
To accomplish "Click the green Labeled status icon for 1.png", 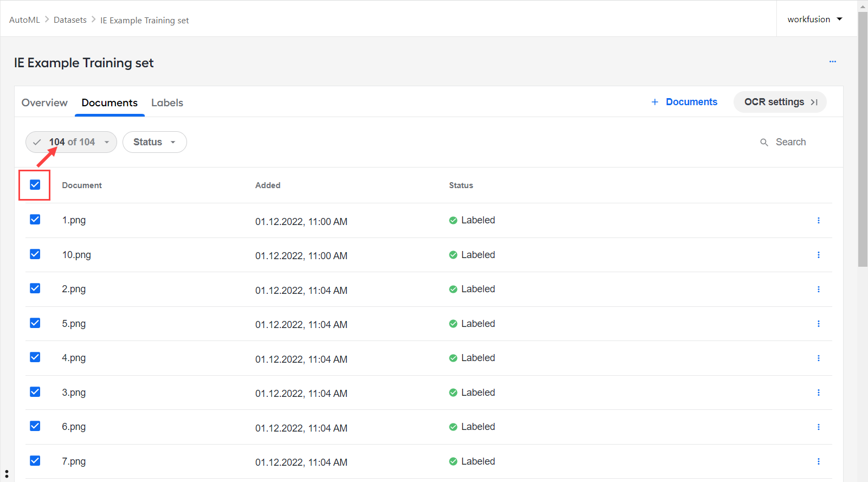I will point(453,221).
